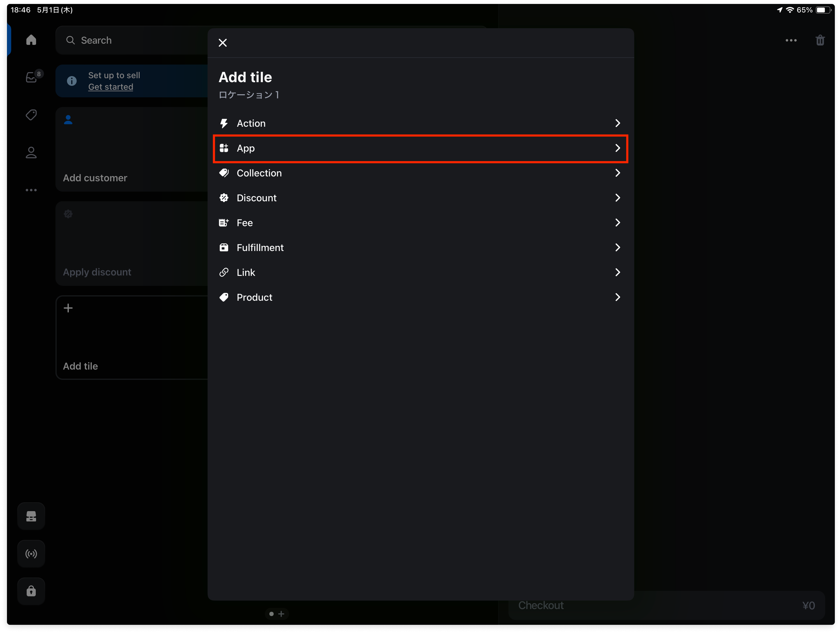Click the Product tag icon
This screenshot has height=633, width=840.
click(x=224, y=297)
